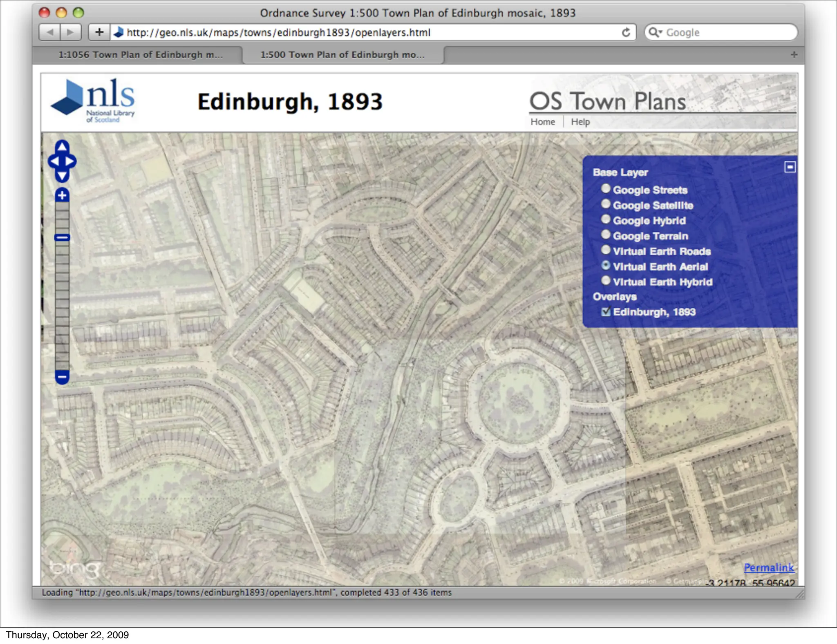Uncheck the Edinburgh, 1893 overlay
837x644 pixels.
606,312
